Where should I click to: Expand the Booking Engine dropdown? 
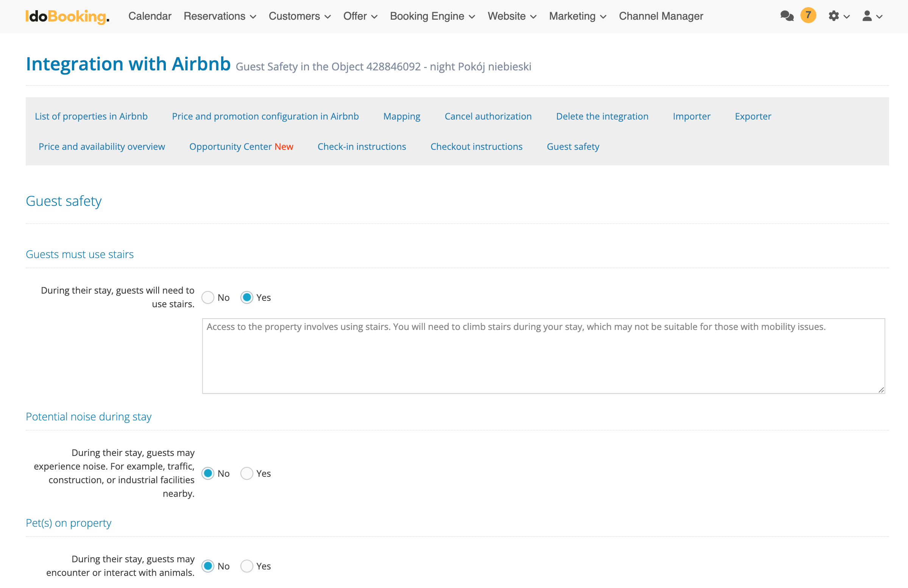pos(432,16)
